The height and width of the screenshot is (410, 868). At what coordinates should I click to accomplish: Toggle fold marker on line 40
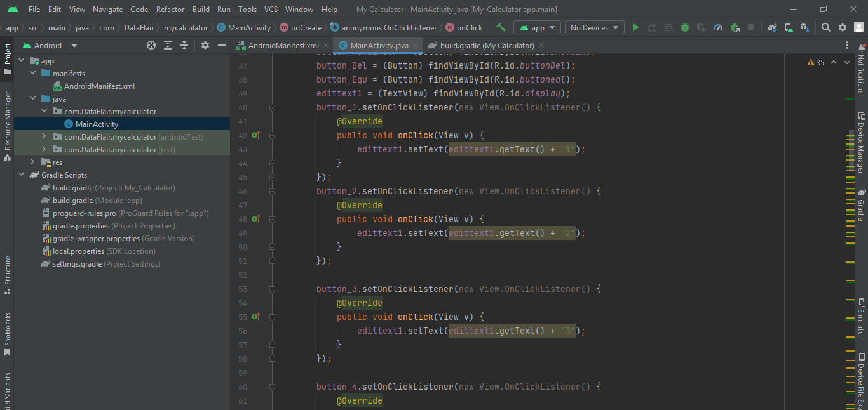point(272,108)
